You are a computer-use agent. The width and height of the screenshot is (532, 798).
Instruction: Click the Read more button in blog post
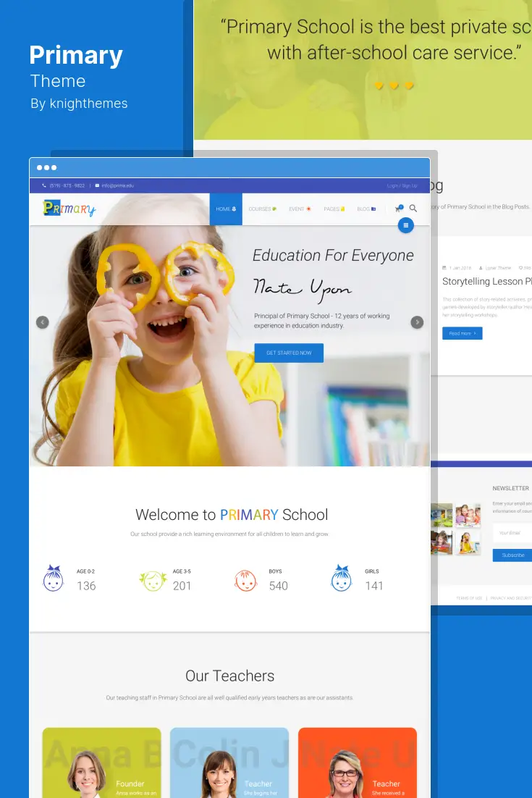tap(463, 333)
